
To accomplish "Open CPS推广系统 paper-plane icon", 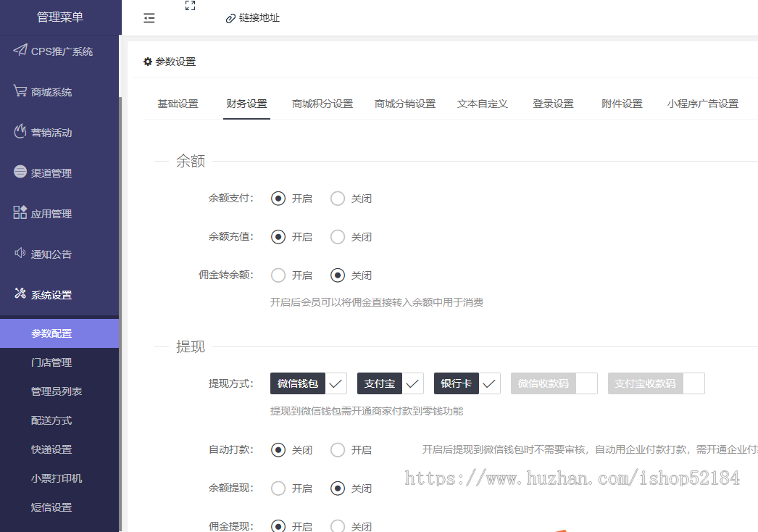I will coord(20,50).
